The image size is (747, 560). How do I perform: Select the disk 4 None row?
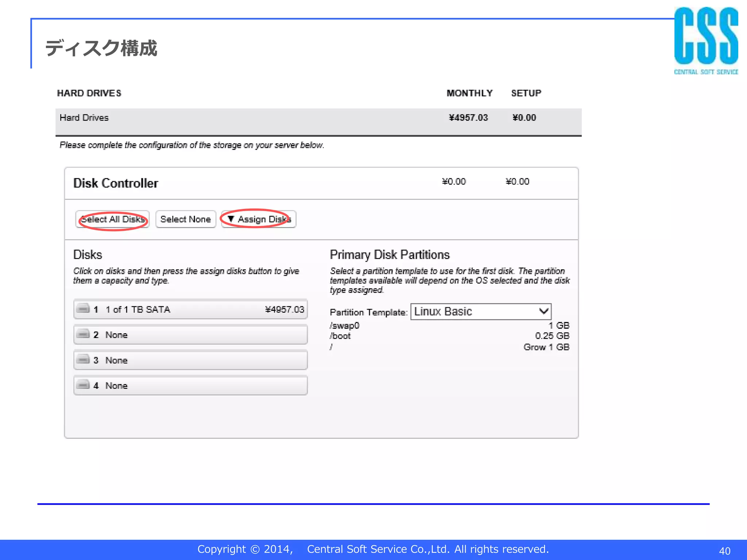click(190, 385)
